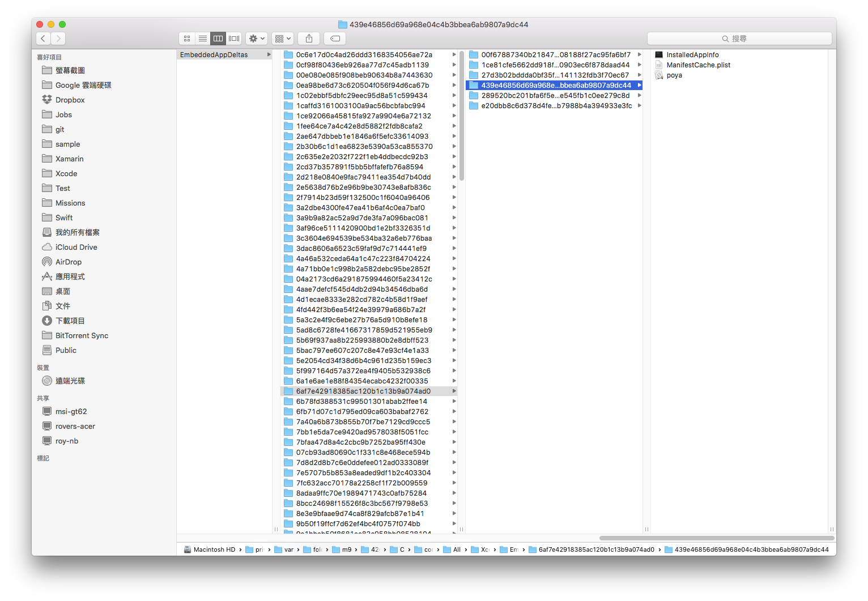Open the Action gear dropdown menu
Viewport: 868px width, 601px height.
point(257,39)
